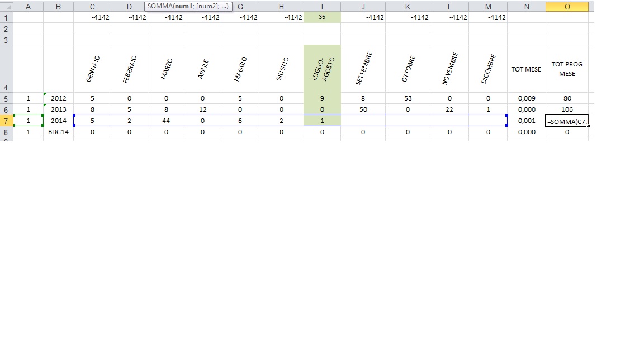
Task: Click the cell being edited with =SOMMA(C7:
Action: click(x=567, y=121)
